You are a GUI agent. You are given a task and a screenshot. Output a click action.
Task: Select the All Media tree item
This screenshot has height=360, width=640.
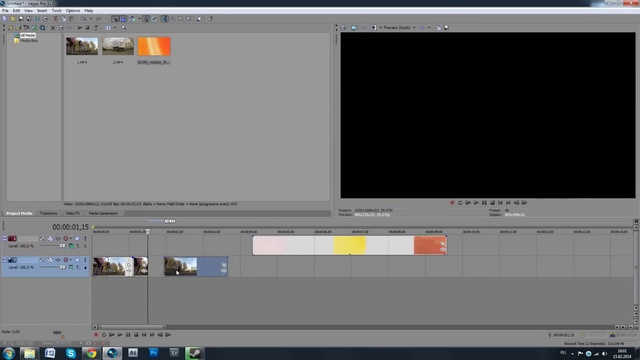click(x=28, y=36)
